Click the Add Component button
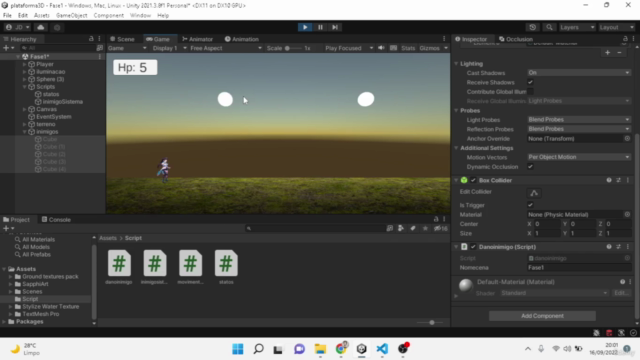Screen dimensions: 640x360 (x=542, y=316)
